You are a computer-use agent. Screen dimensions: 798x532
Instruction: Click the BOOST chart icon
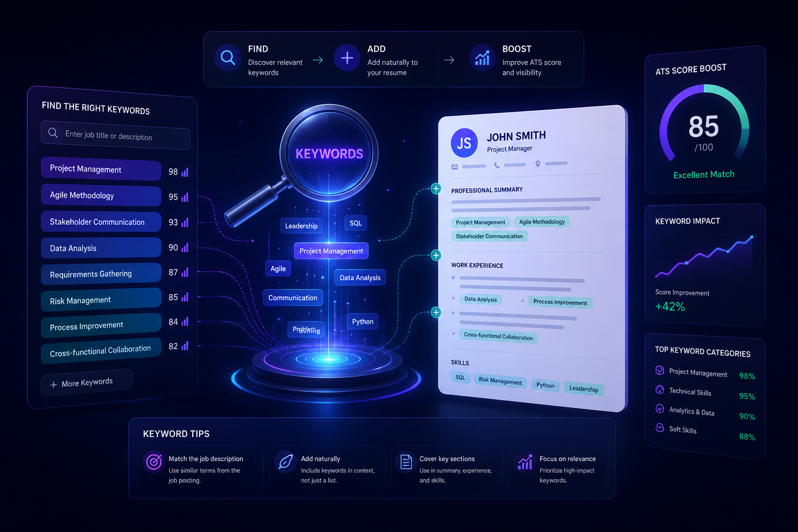tap(482, 58)
